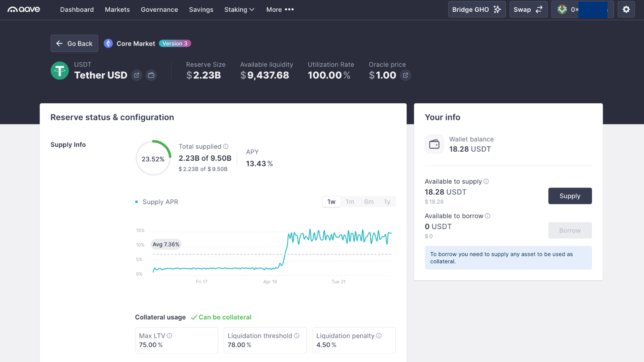Click the 23.52% supply cap progress ring
Image resolution: width=644 pixels, height=362 pixels.
pos(153,158)
